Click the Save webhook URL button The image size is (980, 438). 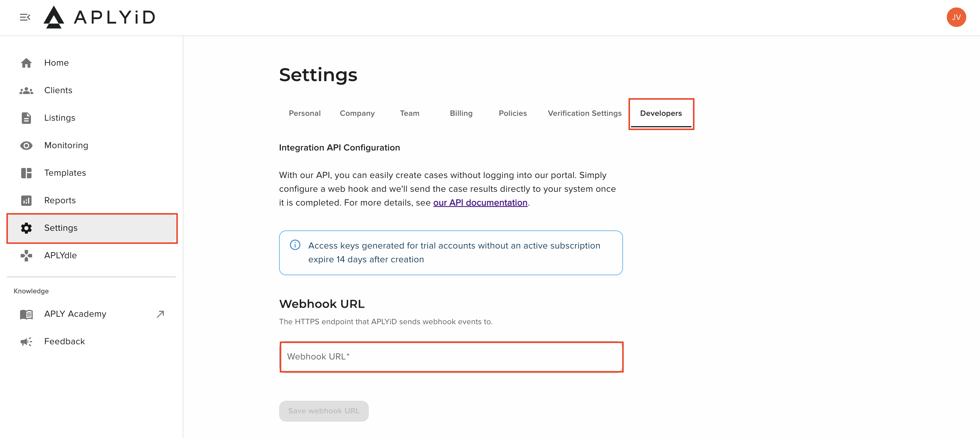click(324, 411)
